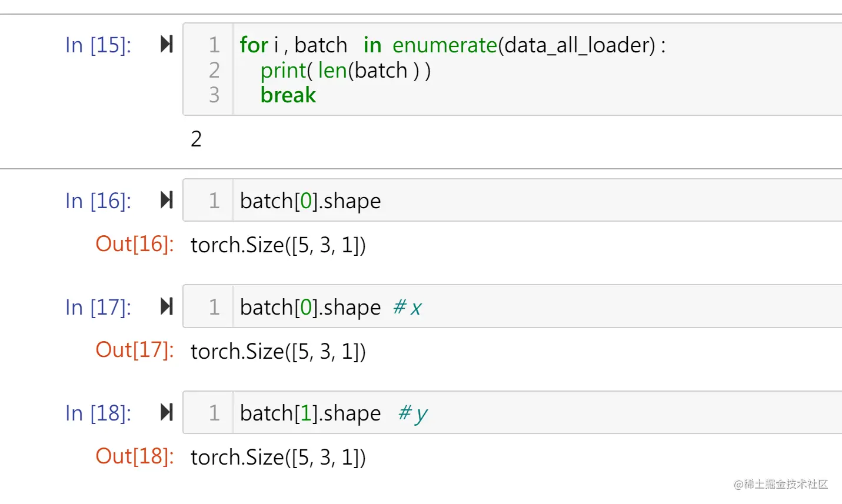Run the cell In [15]
The image size is (842, 504).
[x=167, y=44]
